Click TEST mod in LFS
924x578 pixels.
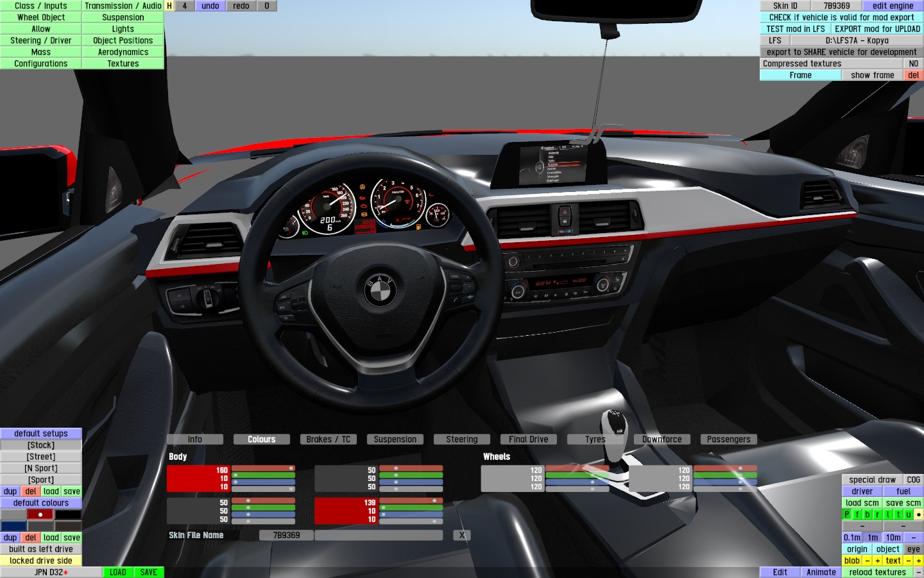(x=796, y=29)
